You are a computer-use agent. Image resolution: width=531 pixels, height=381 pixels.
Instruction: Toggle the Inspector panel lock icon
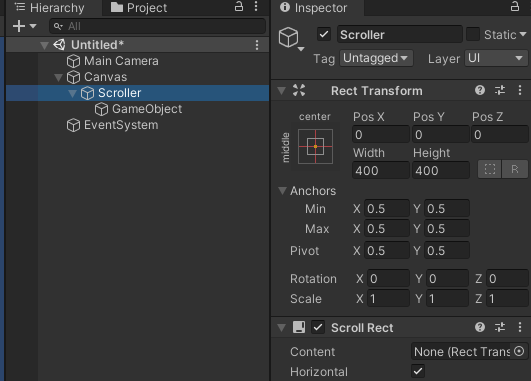pos(515,6)
